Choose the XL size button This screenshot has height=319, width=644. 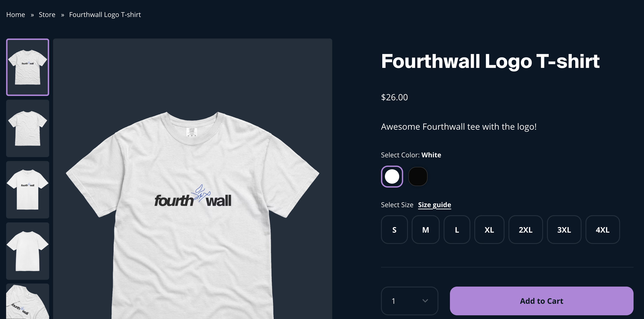489,230
